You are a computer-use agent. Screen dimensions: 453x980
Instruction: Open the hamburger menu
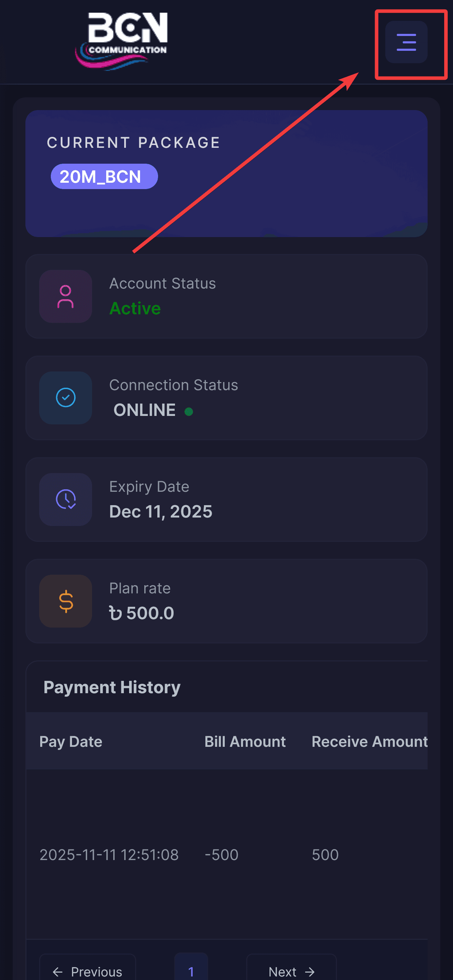406,42
